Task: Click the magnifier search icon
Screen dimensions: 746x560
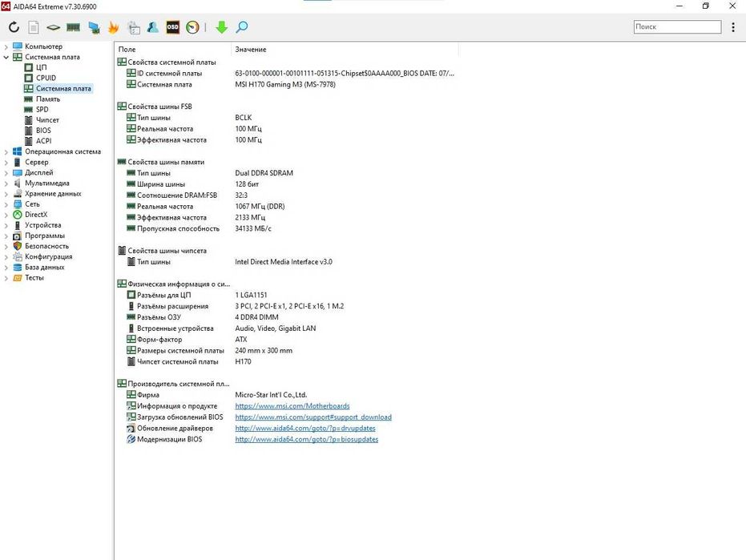Action: 242,27
